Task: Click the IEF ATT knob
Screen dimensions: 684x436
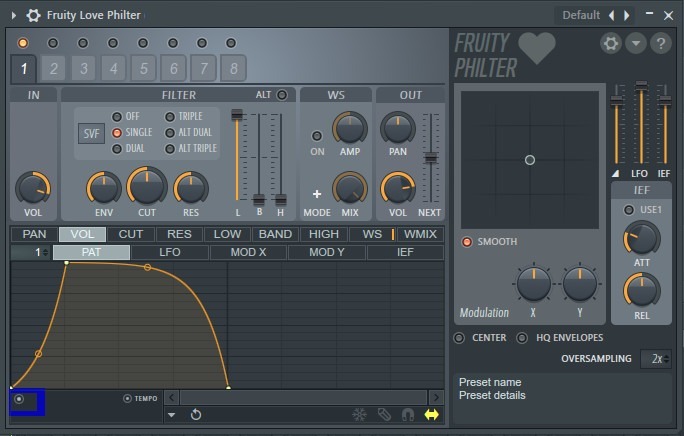Action: (x=641, y=238)
